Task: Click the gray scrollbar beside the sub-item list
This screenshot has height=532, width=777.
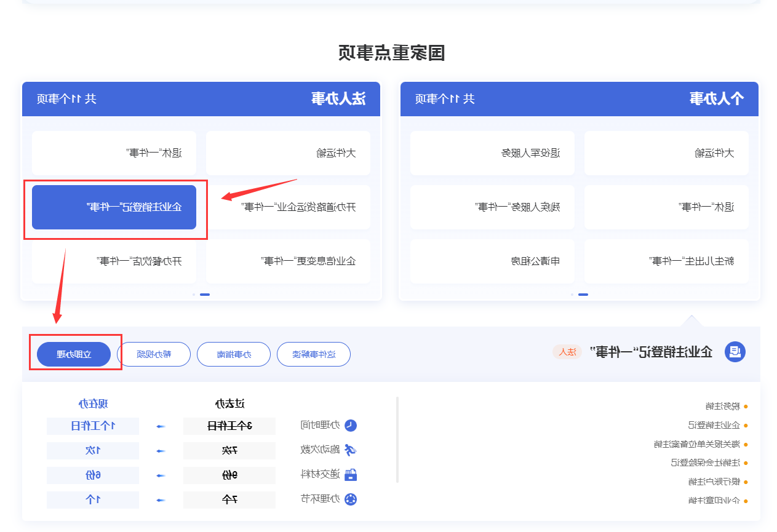Action: tap(397, 440)
